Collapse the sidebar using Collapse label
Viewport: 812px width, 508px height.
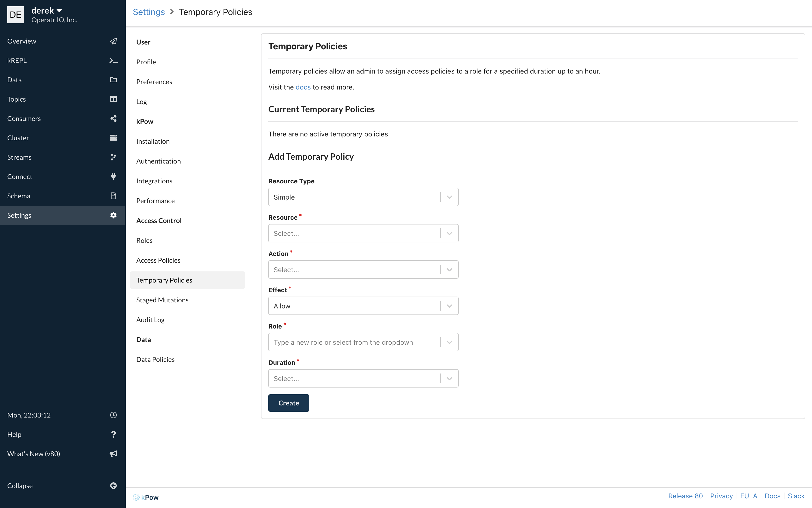(x=20, y=486)
